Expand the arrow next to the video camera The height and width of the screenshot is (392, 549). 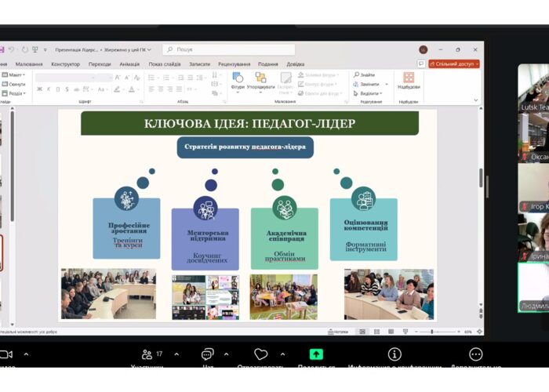26,354
